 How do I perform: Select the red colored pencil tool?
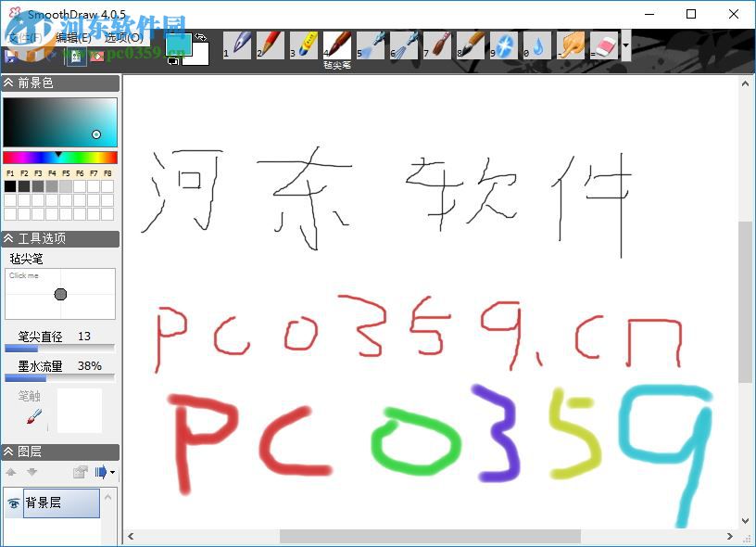(271, 43)
